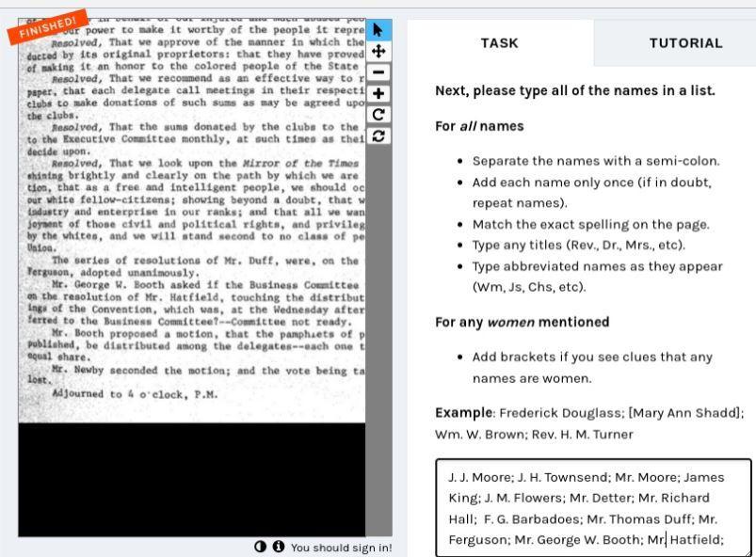Activate the move/pan tool
Image resolution: width=756 pixels, height=557 pixels.
point(378,51)
